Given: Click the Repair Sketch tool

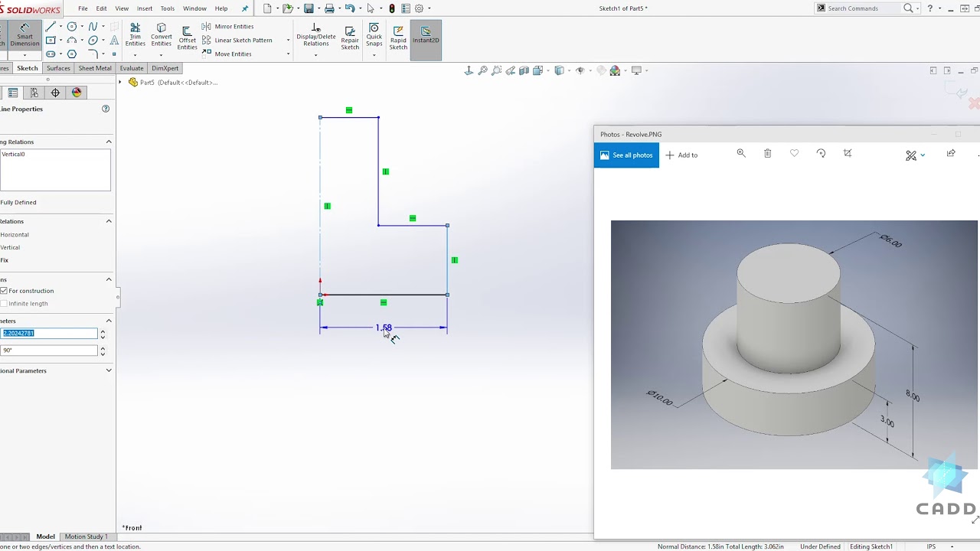Looking at the screenshot, I should pos(350,37).
